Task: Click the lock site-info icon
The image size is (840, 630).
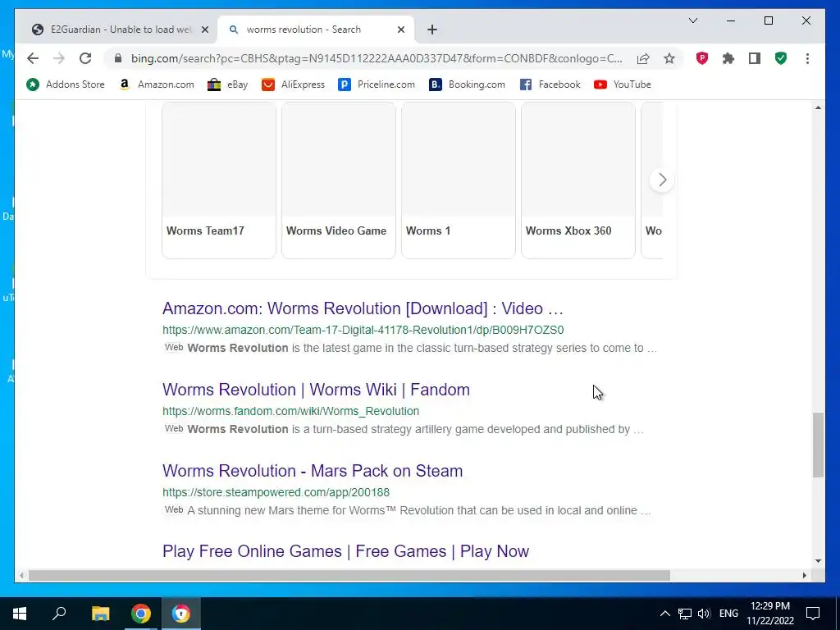Action: [118, 58]
